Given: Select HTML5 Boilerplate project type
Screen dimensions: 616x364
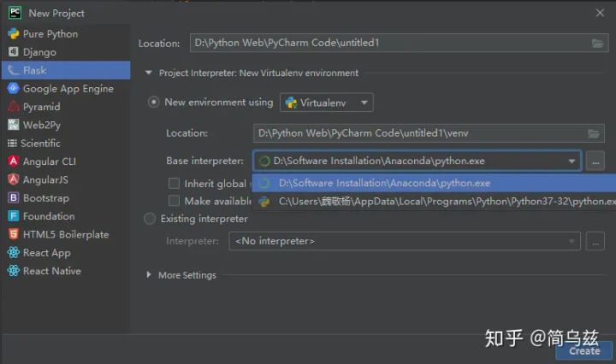Looking at the screenshot, I should [x=66, y=234].
